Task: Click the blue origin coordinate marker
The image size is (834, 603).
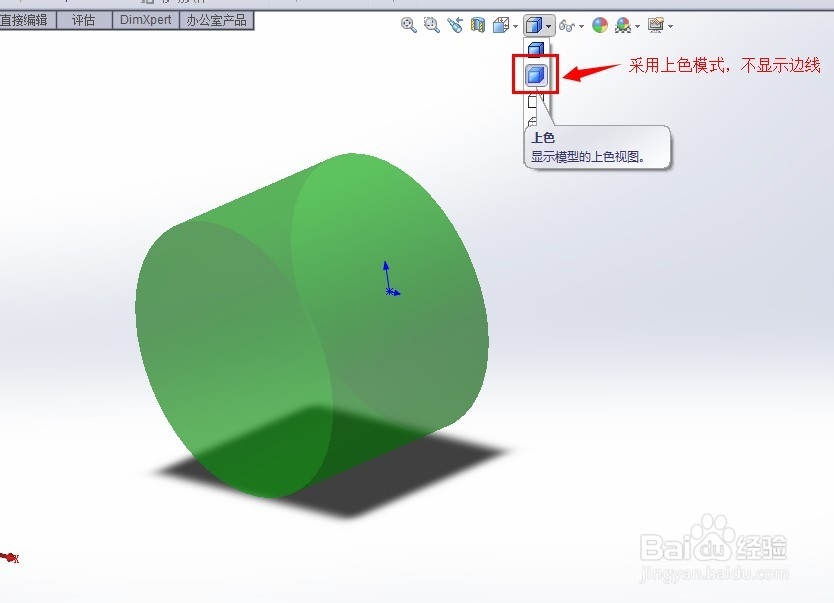Action: [390, 279]
